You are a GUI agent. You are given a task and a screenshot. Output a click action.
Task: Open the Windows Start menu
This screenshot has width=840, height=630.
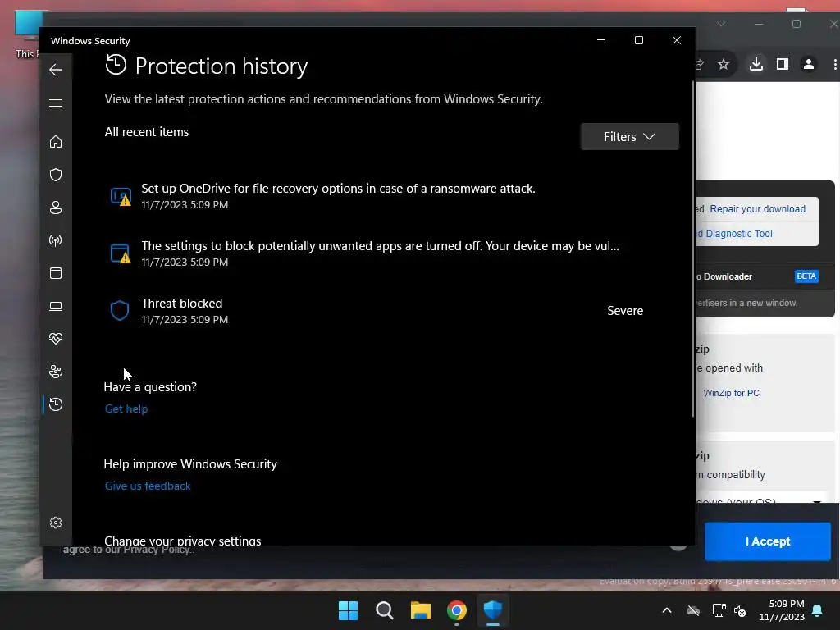[348, 610]
